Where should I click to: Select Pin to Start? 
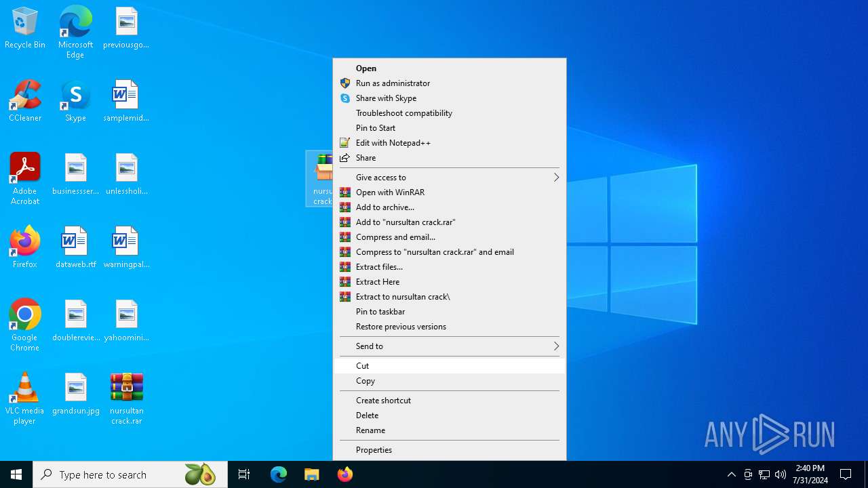tap(450, 128)
